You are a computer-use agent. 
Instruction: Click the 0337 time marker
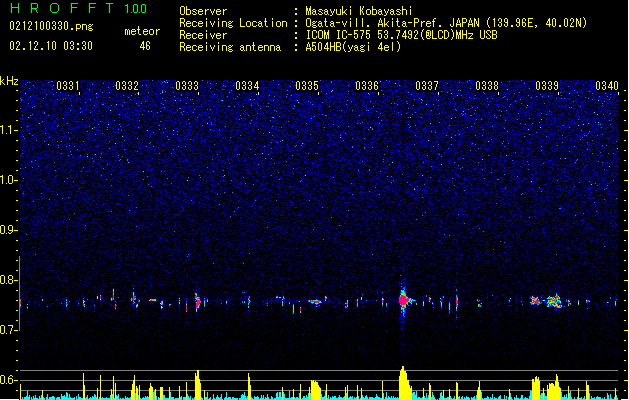[x=427, y=86]
